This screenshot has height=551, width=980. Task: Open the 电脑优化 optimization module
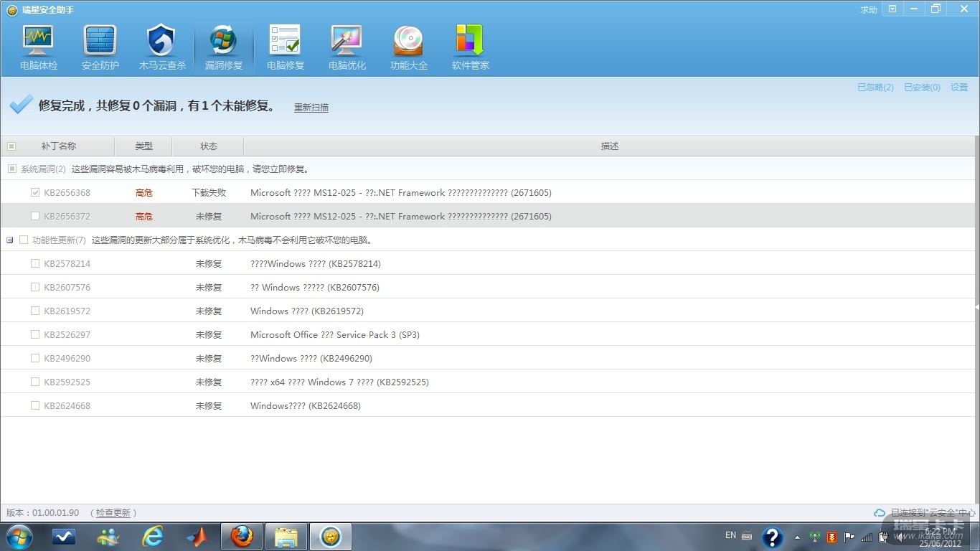click(x=347, y=48)
